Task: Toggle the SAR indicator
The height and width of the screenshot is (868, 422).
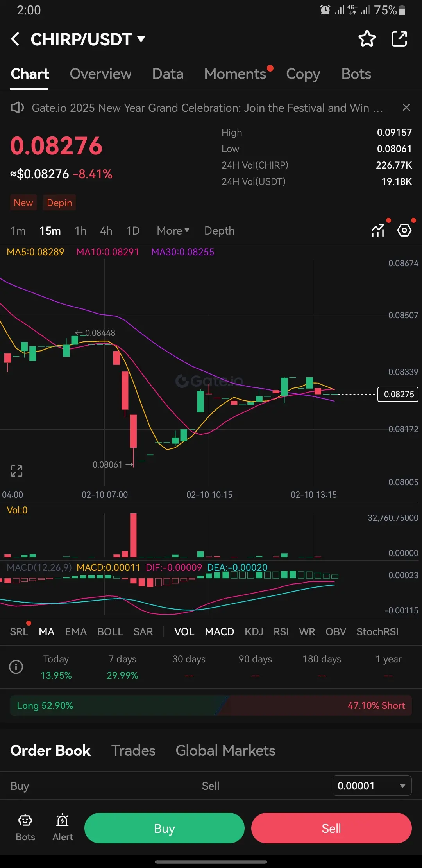Action: click(x=143, y=632)
